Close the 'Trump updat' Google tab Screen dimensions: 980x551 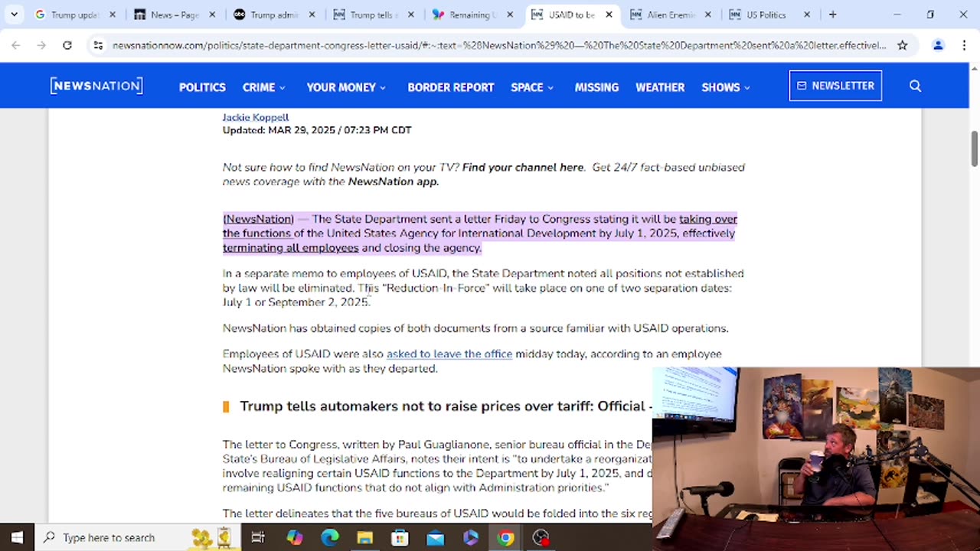point(113,15)
